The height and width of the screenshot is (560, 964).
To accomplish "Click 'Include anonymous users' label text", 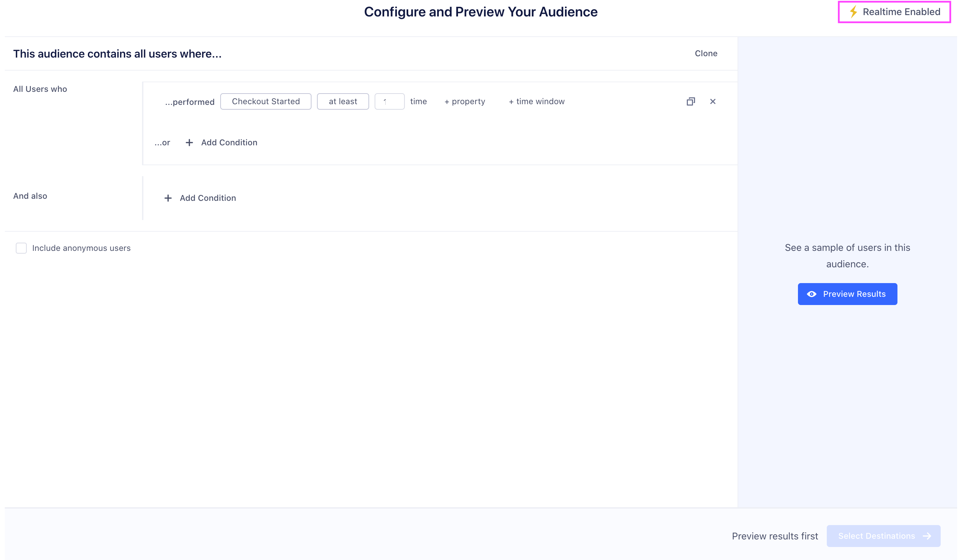I will click(81, 248).
